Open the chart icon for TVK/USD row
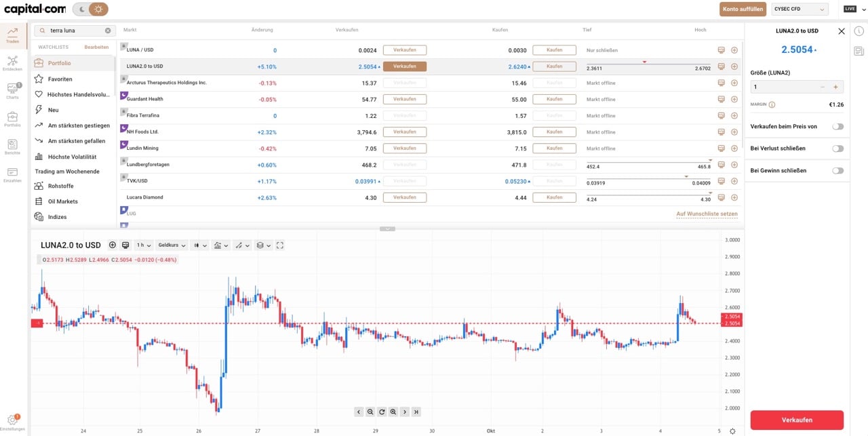The height and width of the screenshot is (436, 868). coord(721,181)
